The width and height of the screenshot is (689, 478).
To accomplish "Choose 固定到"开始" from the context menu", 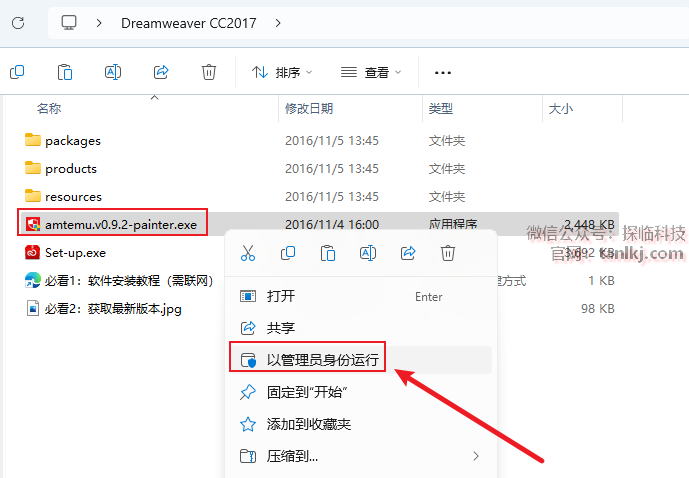I will (x=361, y=392).
